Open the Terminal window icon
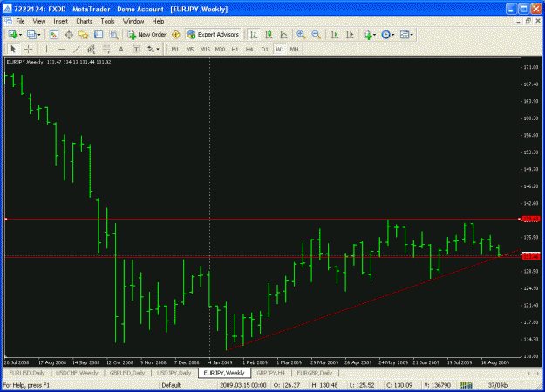 (99, 35)
